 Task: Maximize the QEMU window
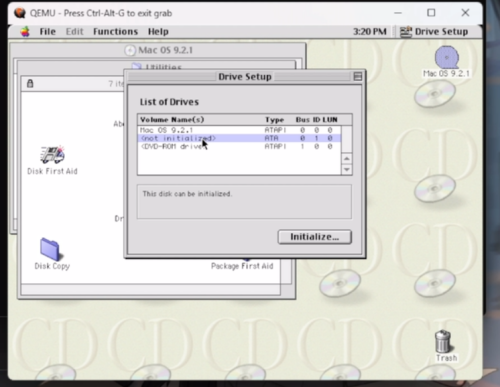pyautogui.click(x=431, y=13)
